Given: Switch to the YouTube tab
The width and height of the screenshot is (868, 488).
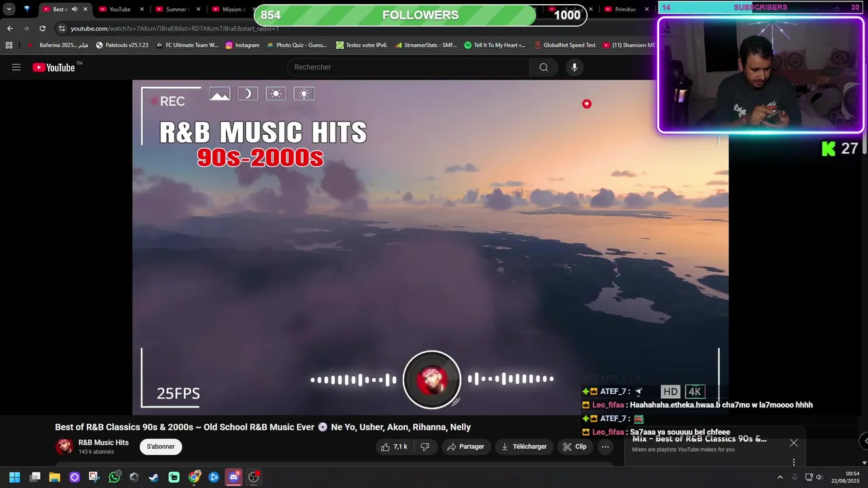Looking at the screenshot, I should click(x=119, y=9).
